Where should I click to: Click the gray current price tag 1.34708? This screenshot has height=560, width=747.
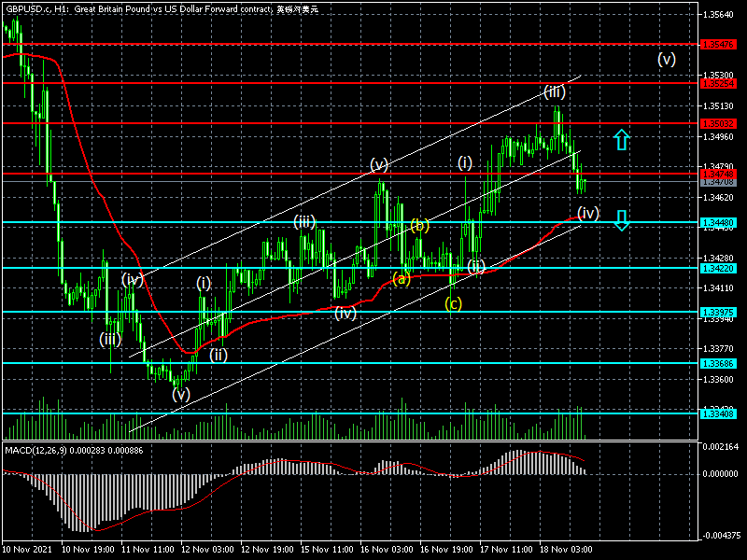721,182
